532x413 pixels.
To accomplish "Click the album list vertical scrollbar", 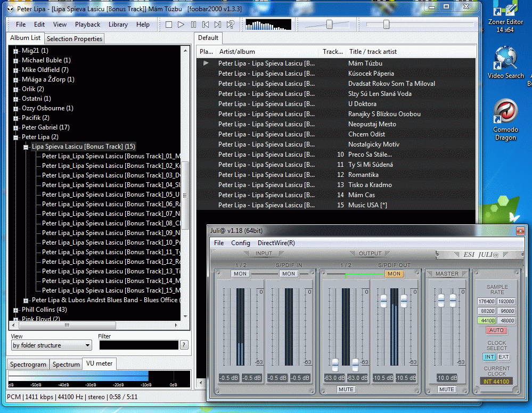I will [185, 195].
